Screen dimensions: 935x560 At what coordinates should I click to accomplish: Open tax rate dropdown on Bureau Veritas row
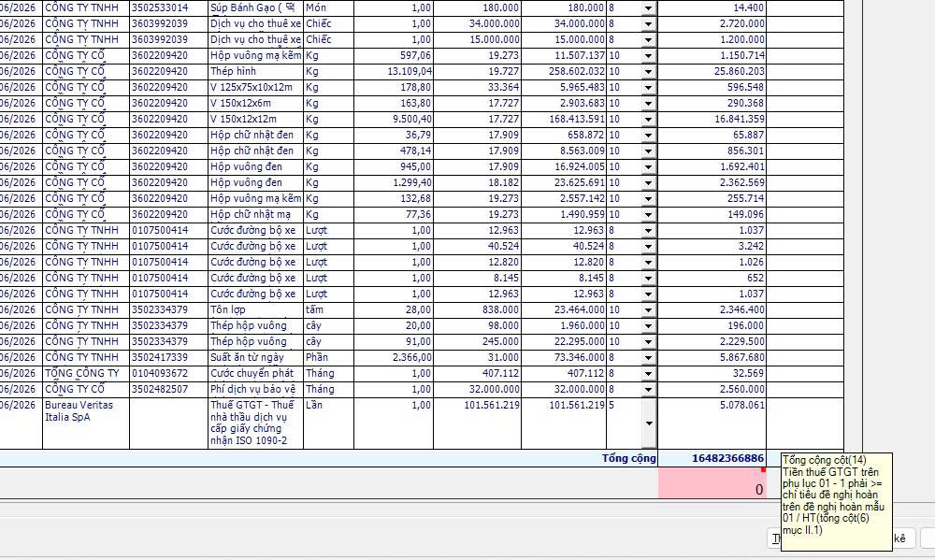coord(648,424)
